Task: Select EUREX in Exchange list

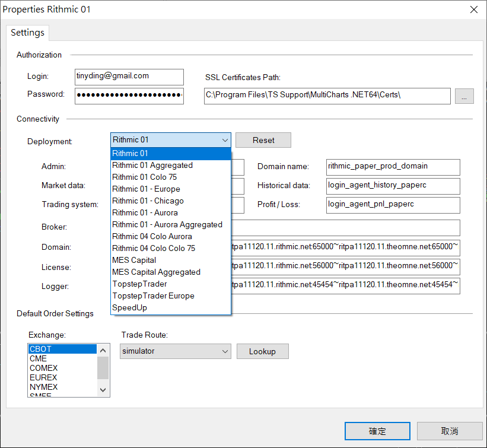Action: coord(62,377)
